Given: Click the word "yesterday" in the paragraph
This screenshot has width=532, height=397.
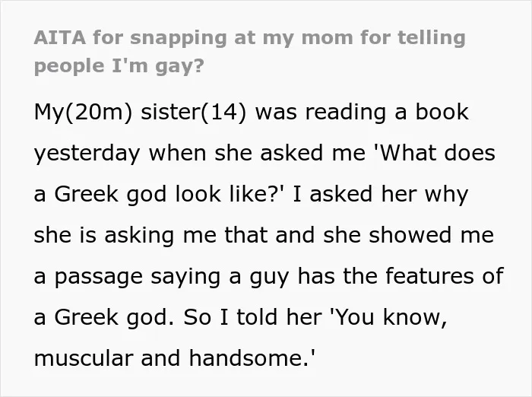Looking at the screenshot, I should 87,154.
